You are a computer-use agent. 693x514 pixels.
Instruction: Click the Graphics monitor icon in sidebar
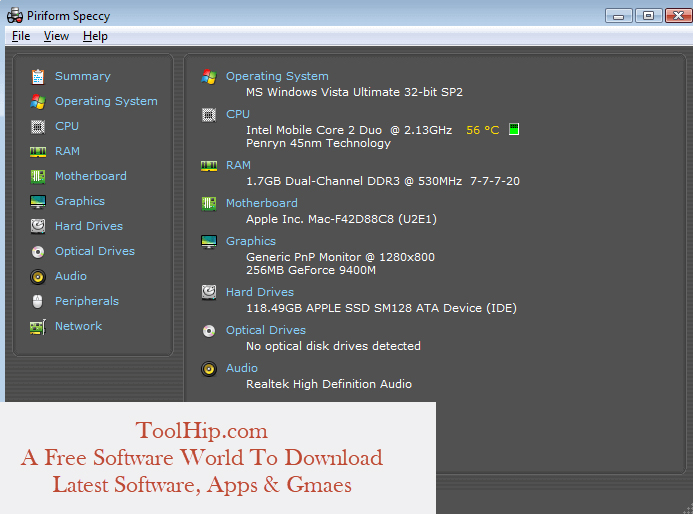tap(38, 202)
